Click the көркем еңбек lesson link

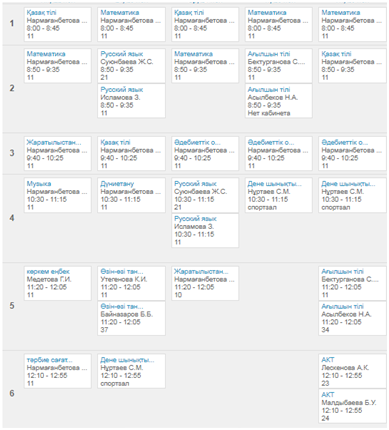48,271
